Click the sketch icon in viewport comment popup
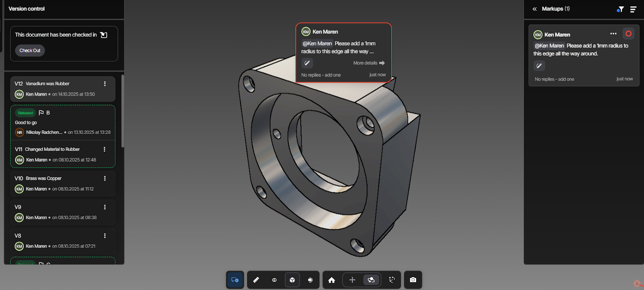The image size is (644, 290). [x=307, y=63]
